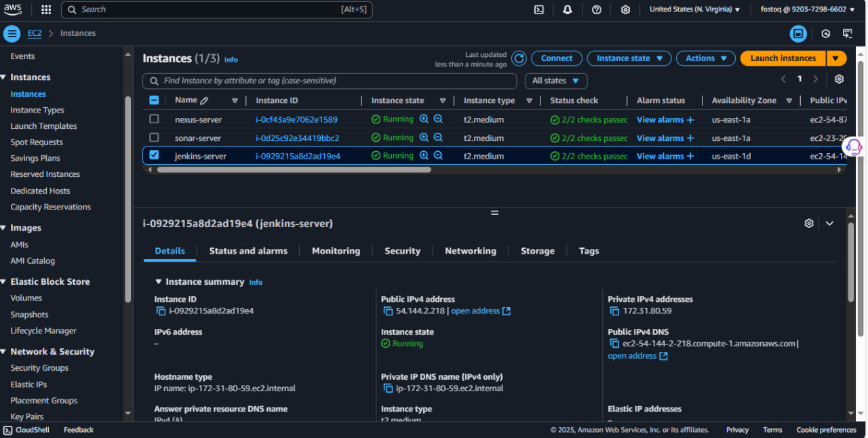This screenshot has height=438, width=868.
Task: Edit the Name column with the pencil icon
Action: (204, 100)
